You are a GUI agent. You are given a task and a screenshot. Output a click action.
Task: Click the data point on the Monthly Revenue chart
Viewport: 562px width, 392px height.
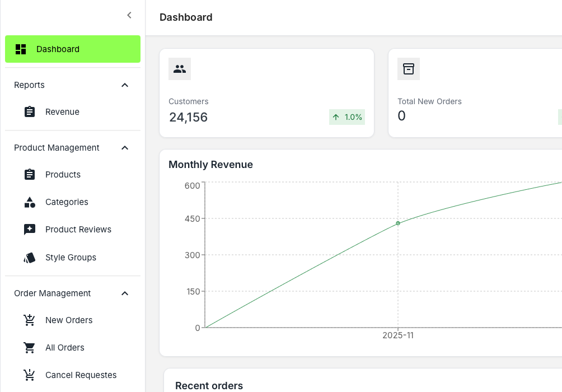398,223
